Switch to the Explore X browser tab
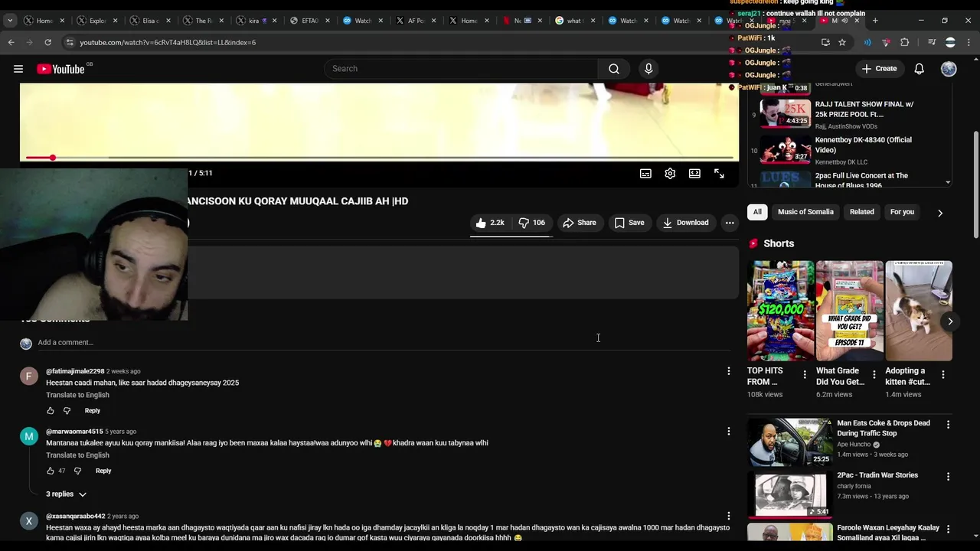980x551 pixels. [x=96, y=21]
